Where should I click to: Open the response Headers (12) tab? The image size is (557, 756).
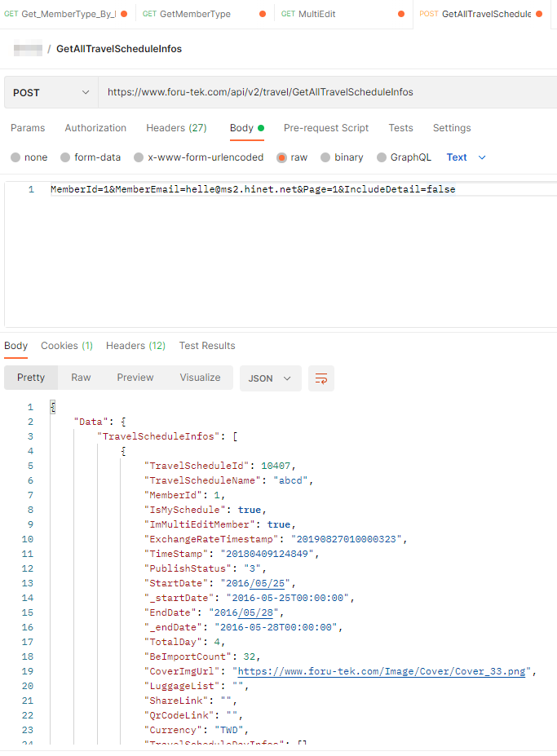tap(135, 346)
